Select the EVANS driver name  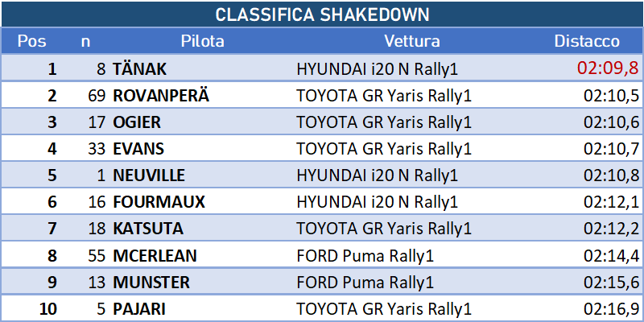pos(138,148)
